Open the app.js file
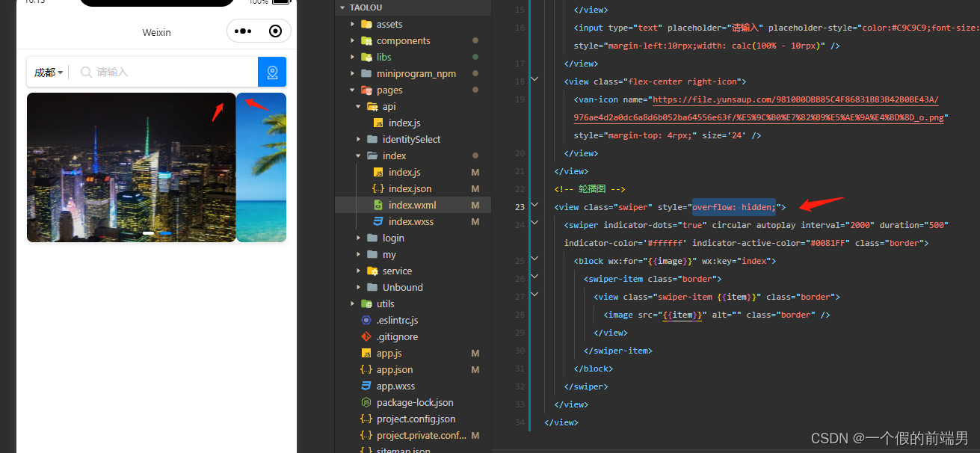The image size is (980, 453). tap(389, 353)
